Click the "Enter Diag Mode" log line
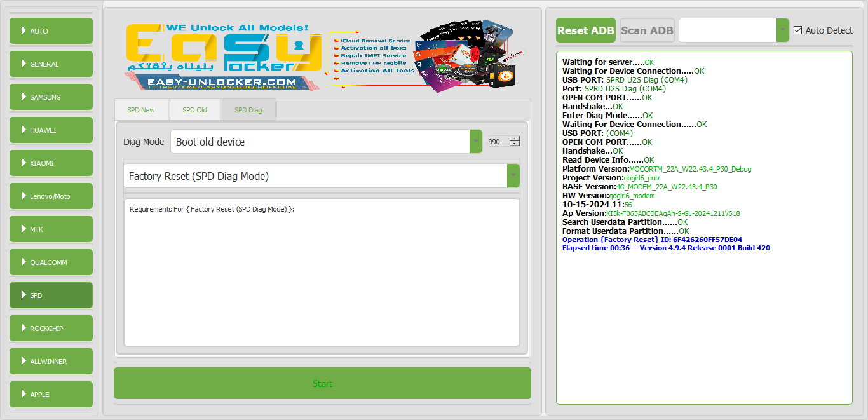 click(x=607, y=116)
